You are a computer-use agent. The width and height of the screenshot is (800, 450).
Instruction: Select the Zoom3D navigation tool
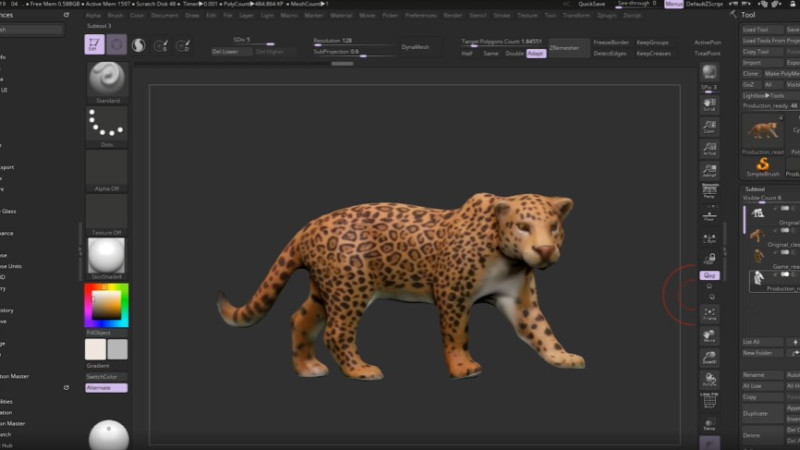[709, 358]
